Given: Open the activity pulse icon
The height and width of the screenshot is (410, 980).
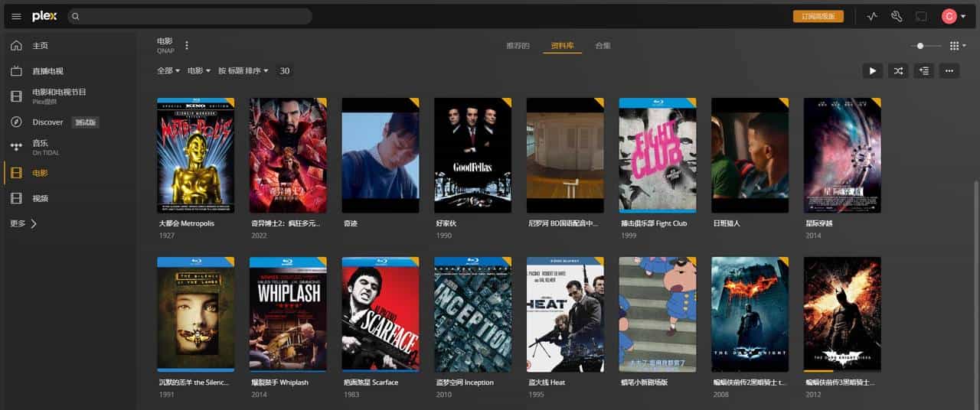Looking at the screenshot, I should [x=872, y=16].
